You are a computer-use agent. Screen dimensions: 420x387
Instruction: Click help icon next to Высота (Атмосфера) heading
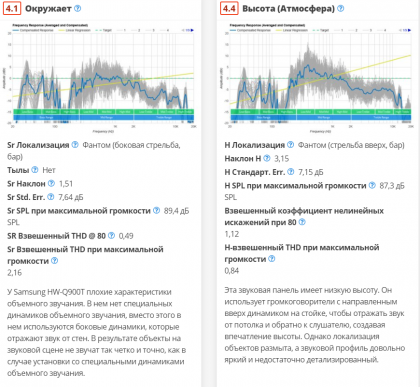(x=340, y=8)
